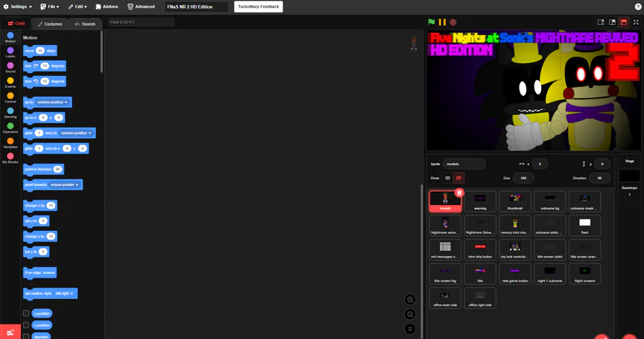The width and height of the screenshot is (644, 339).
Task: Select the office right side sprite
Action: tap(480, 298)
